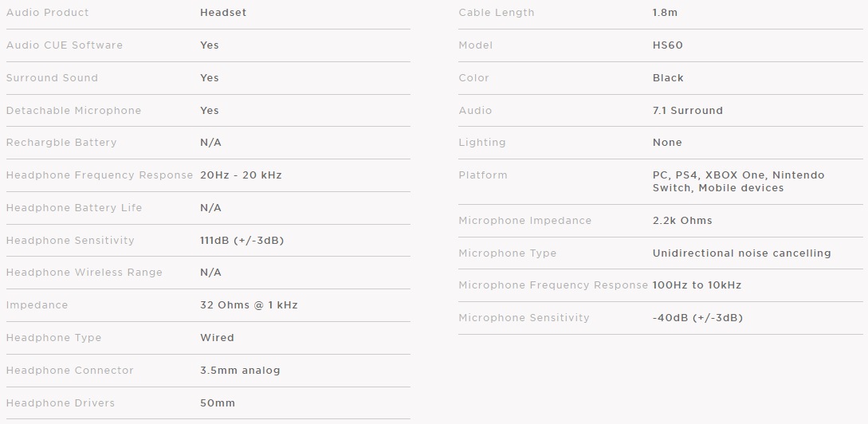Click the Surround Sound label
This screenshot has width=868, height=424.
click(x=52, y=78)
